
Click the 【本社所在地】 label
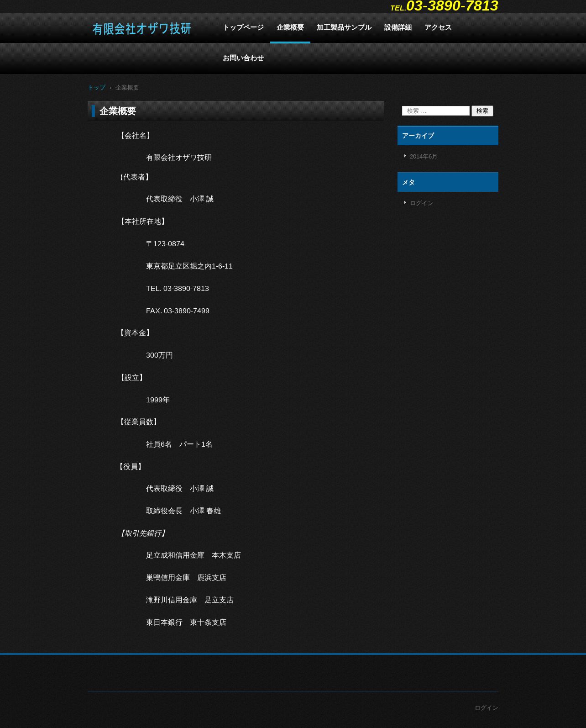[142, 222]
